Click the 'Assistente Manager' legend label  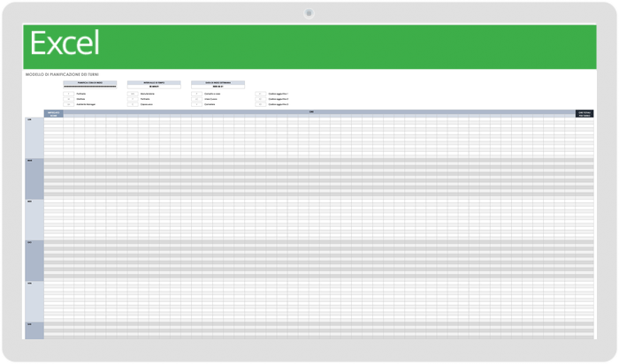coord(86,104)
